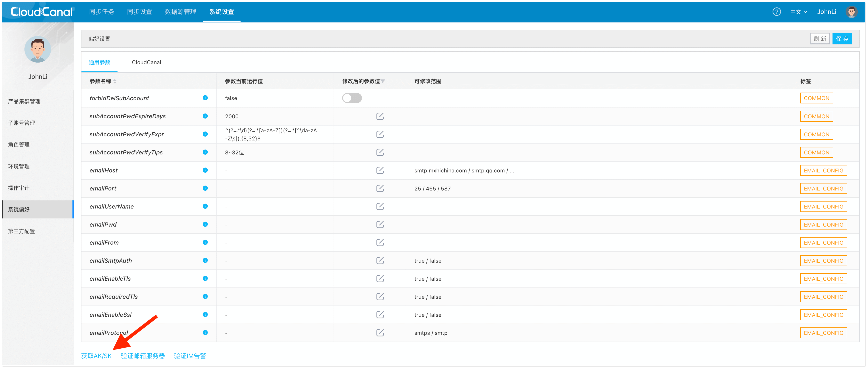Open filter on 修改后的参数值 column
Image resolution: width=868 pixels, height=369 pixels.
pos(383,81)
